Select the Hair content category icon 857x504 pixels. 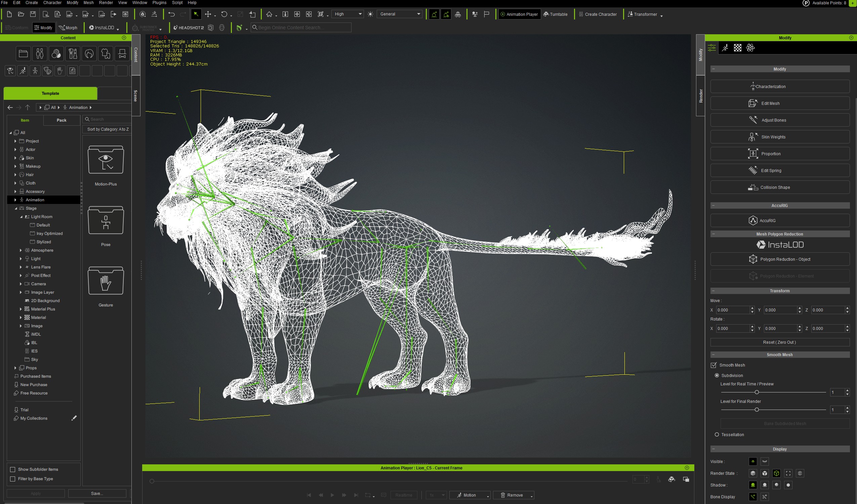click(x=89, y=53)
